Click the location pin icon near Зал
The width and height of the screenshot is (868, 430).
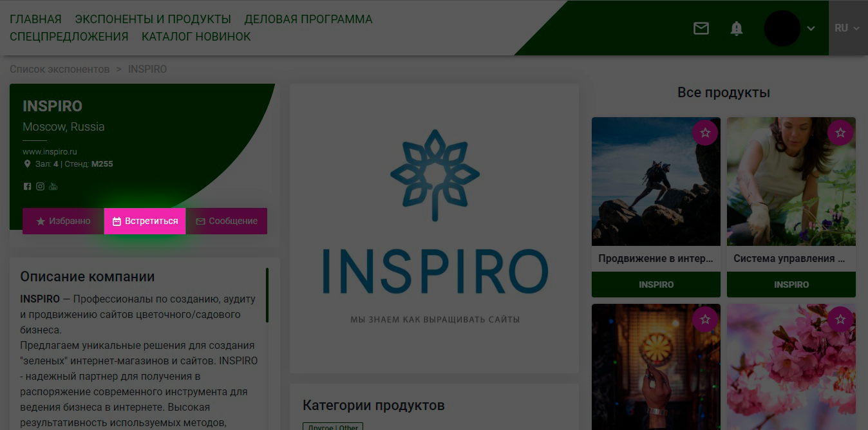[27, 164]
